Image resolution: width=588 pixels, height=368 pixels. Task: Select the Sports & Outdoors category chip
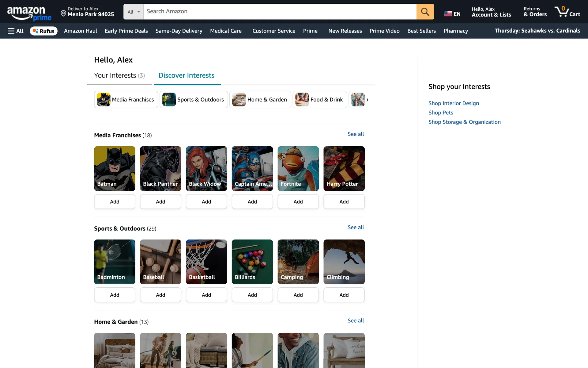tap(194, 99)
